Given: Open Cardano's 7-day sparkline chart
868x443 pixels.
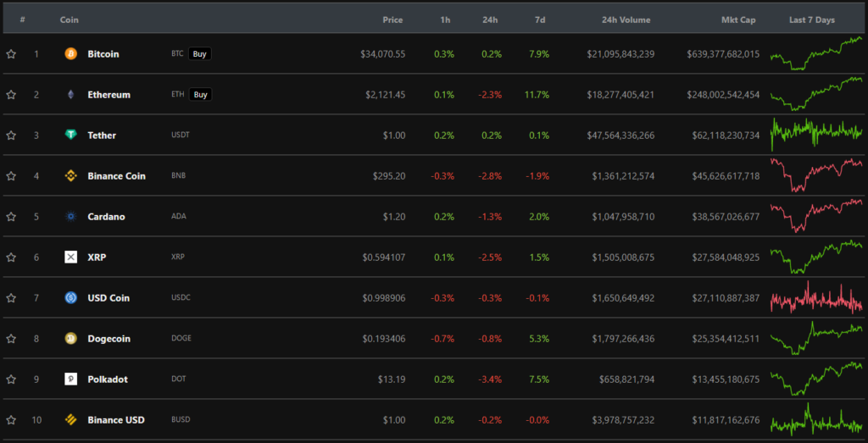Looking at the screenshot, I should click(x=816, y=216).
